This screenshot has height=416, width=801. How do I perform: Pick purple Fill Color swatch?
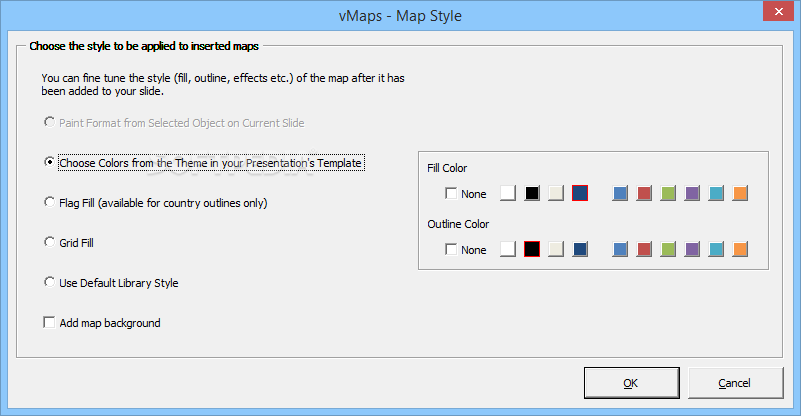[692, 193]
